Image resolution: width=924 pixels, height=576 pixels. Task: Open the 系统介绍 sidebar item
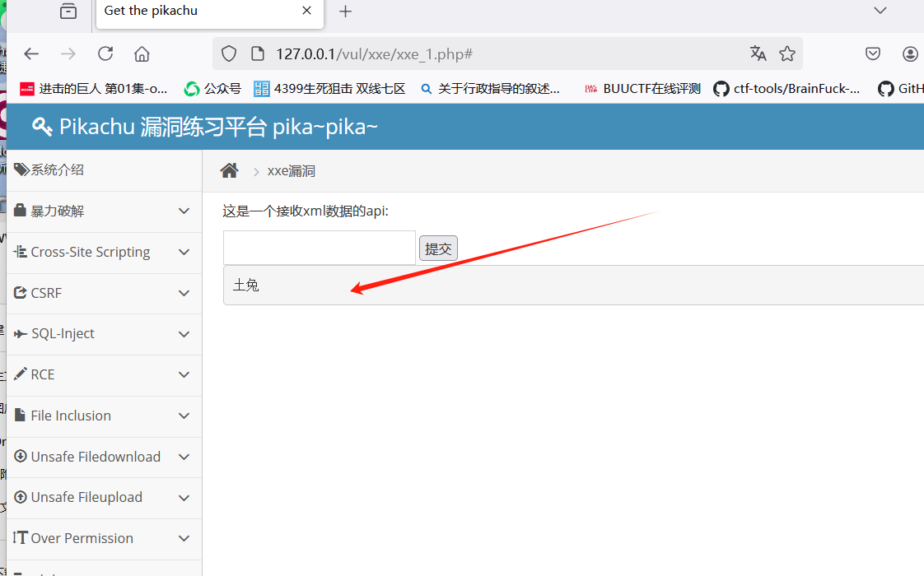click(x=105, y=170)
